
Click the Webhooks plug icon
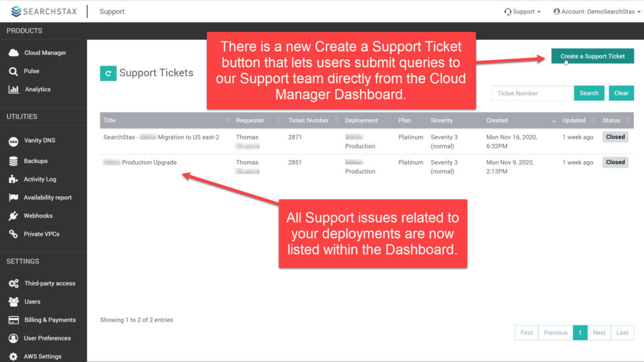click(13, 216)
